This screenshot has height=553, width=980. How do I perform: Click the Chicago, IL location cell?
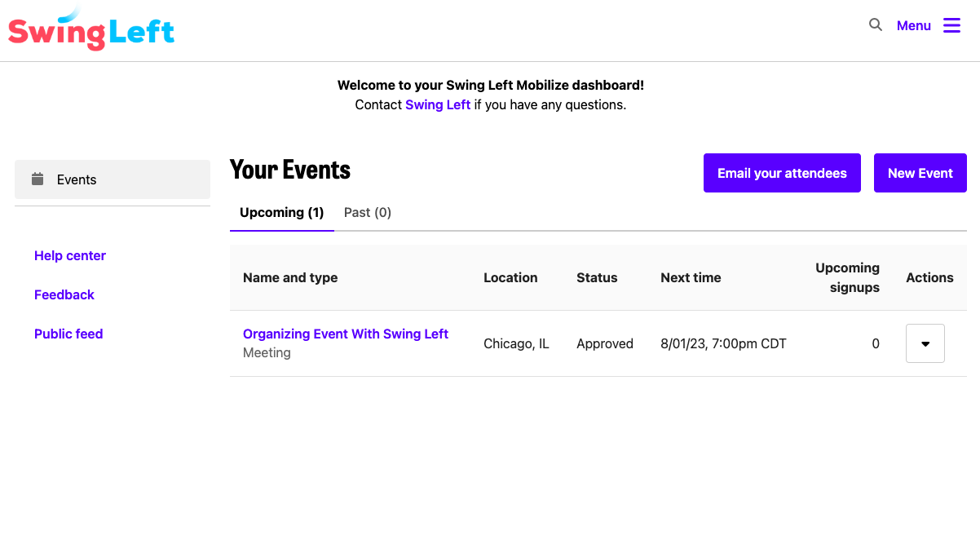pos(516,343)
